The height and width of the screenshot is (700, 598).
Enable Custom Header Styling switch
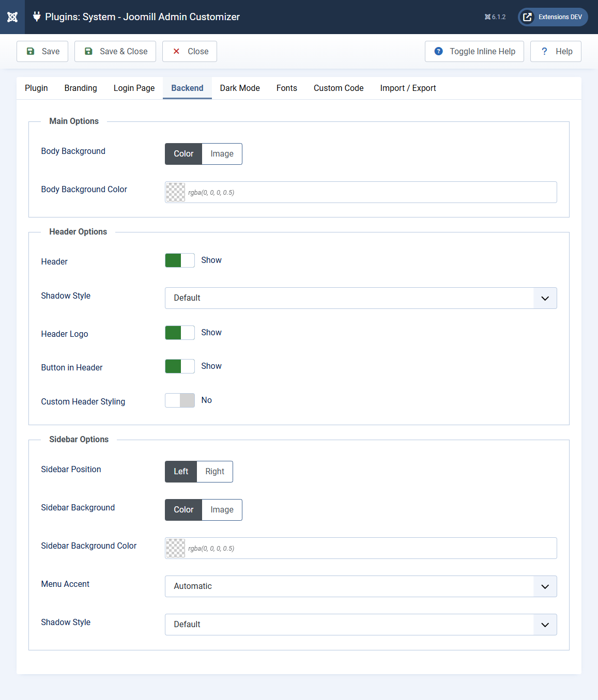180,400
